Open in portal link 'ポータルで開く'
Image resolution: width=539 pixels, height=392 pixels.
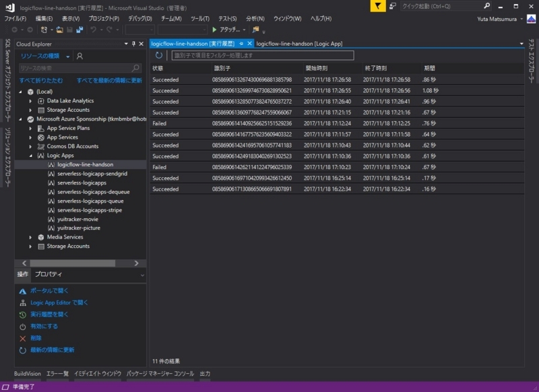[49, 291]
